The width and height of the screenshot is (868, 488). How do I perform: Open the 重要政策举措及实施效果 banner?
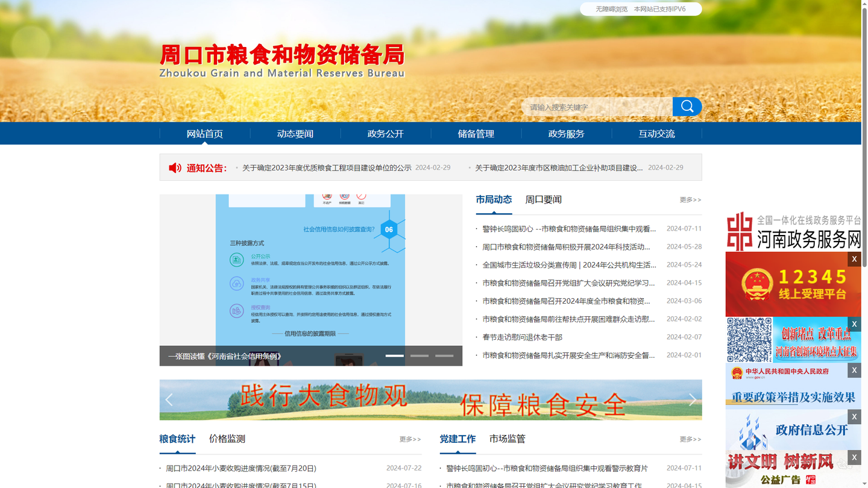point(793,386)
